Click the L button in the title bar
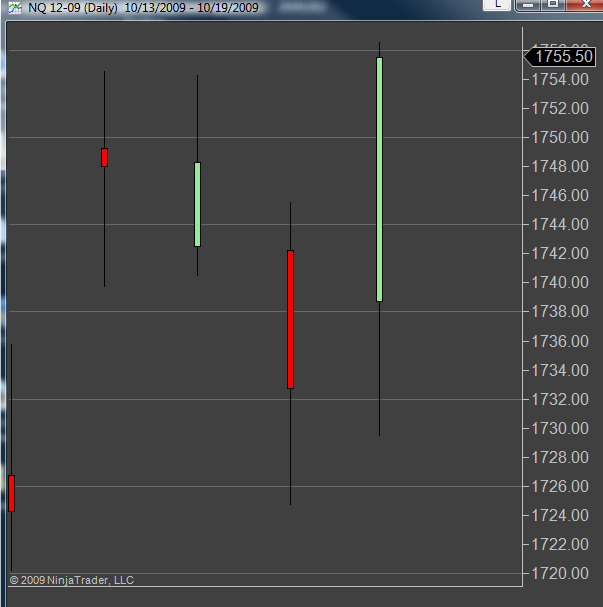The height and width of the screenshot is (607, 603). tap(497, 5)
